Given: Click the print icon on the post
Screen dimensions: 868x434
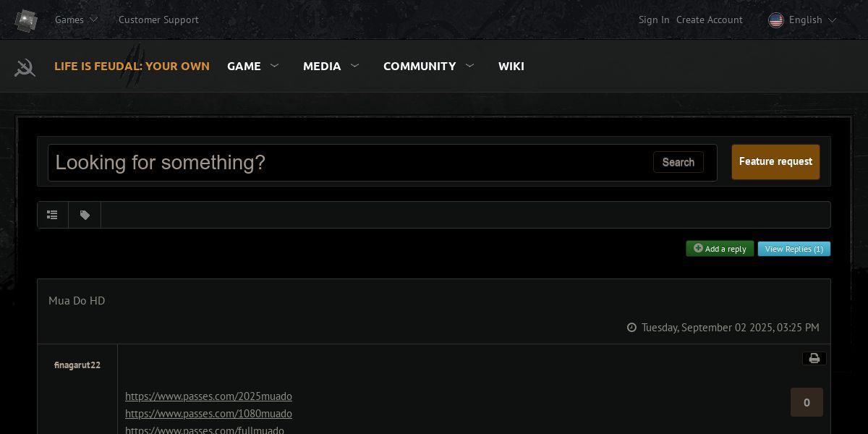Looking at the screenshot, I should [814, 359].
